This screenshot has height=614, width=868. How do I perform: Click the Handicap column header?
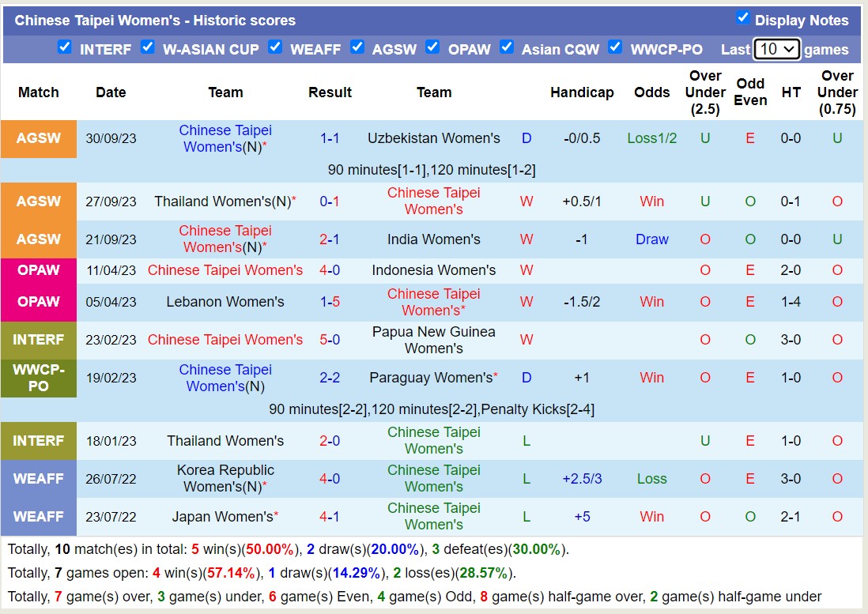coord(582,92)
